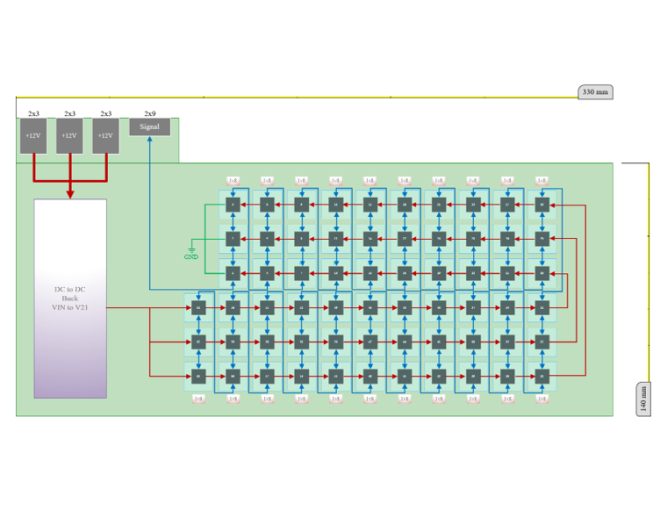Click the 140 mm dimension label

[x=643, y=398]
